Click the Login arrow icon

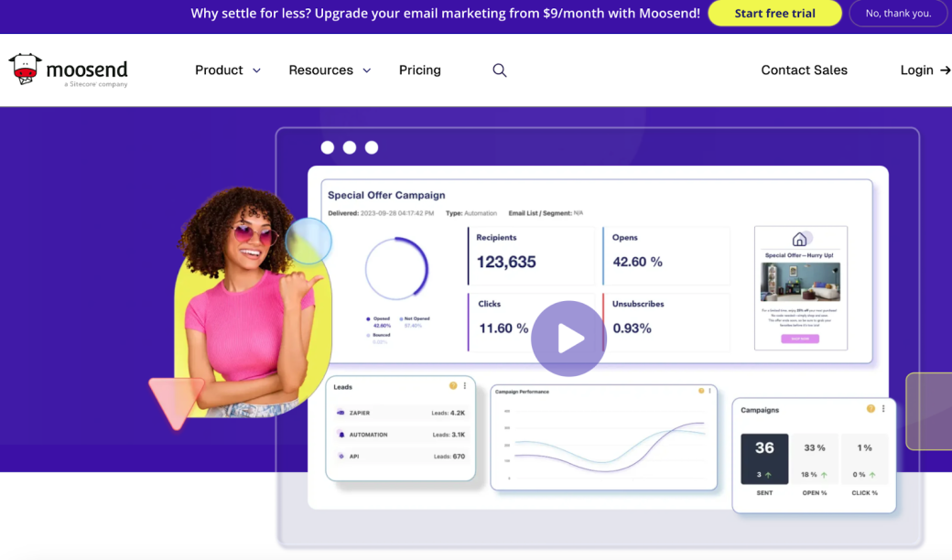point(945,70)
